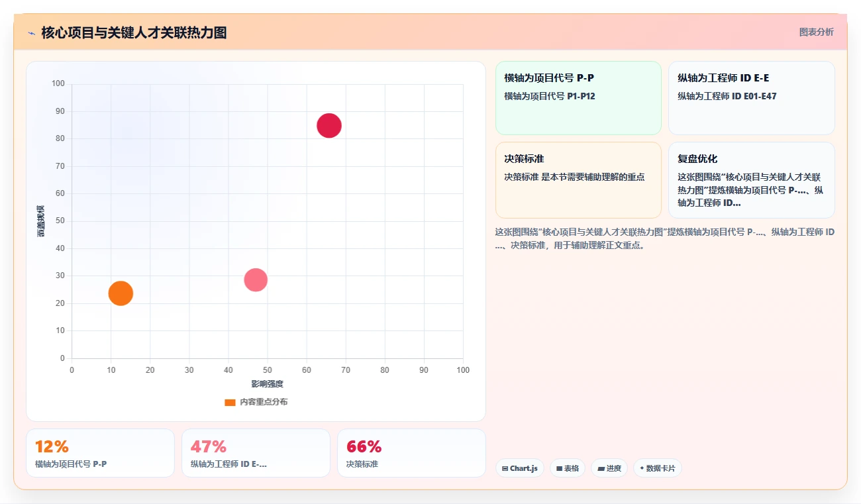Click the x-axis tick label 50

tap(268, 370)
